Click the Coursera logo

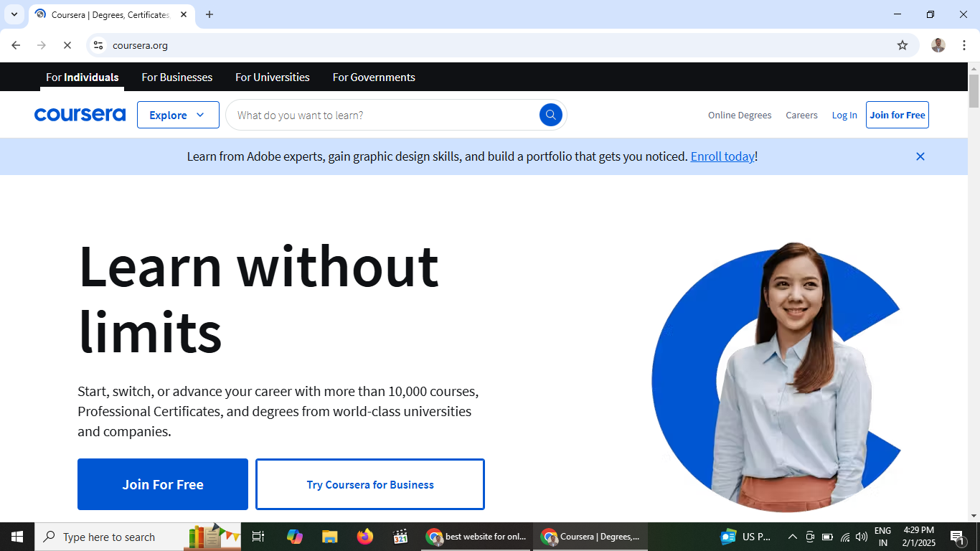[80, 115]
